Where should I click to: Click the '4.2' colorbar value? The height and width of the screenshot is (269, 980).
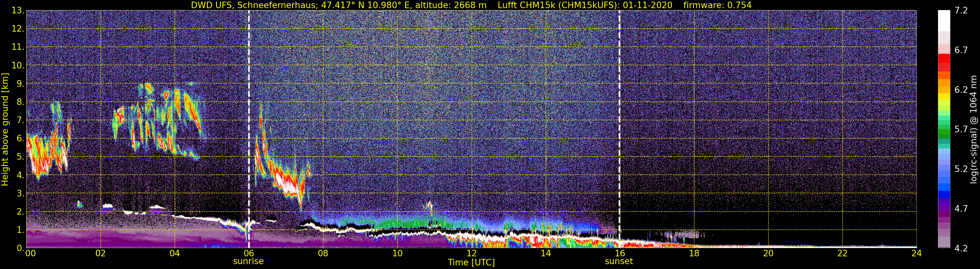click(961, 248)
